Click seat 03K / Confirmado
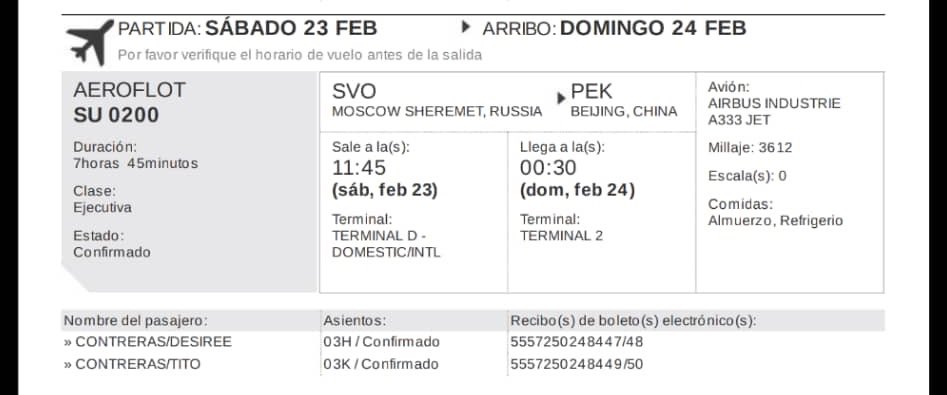 click(x=380, y=364)
